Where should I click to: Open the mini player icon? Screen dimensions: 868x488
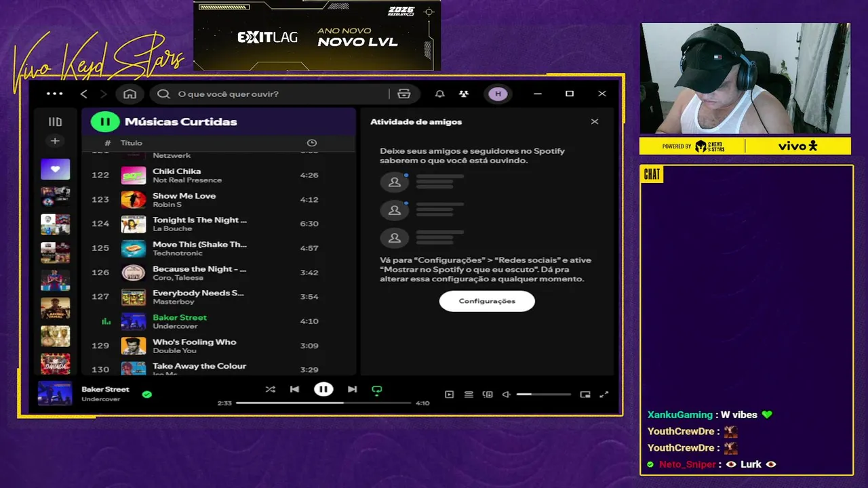[585, 394]
